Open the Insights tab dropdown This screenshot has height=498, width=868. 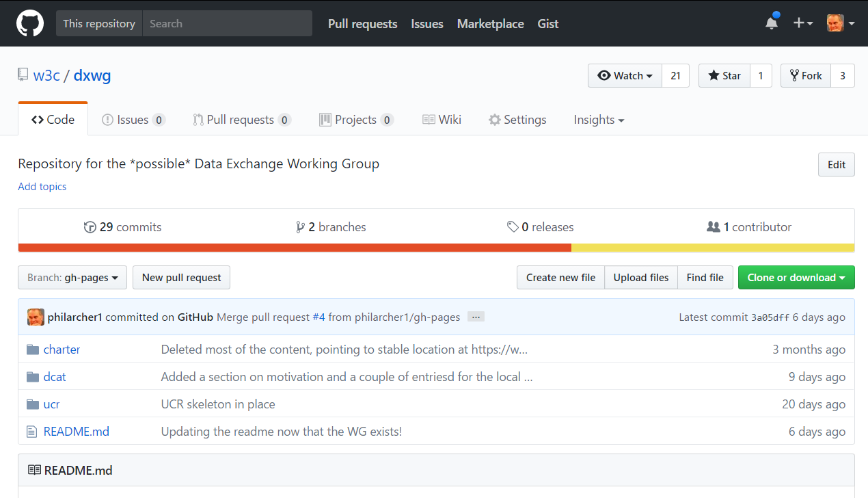599,120
